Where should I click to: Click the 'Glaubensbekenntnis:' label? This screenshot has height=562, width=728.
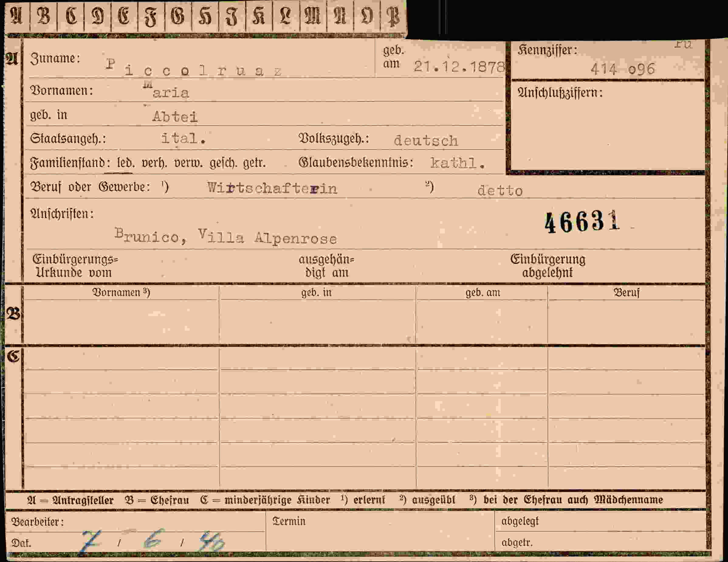pos(356,162)
